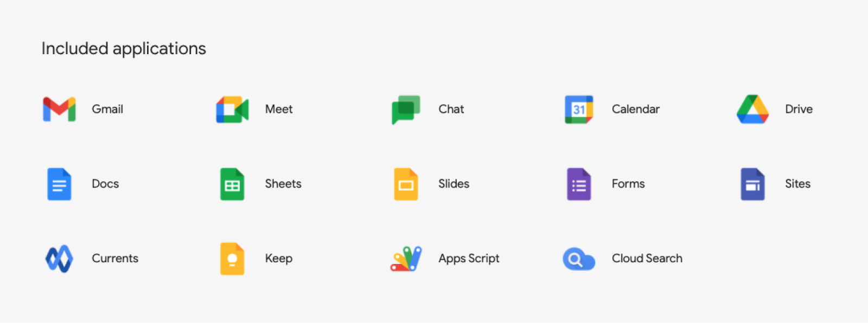
Task: Click the purple Forms icon
Action: tap(579, 184)
